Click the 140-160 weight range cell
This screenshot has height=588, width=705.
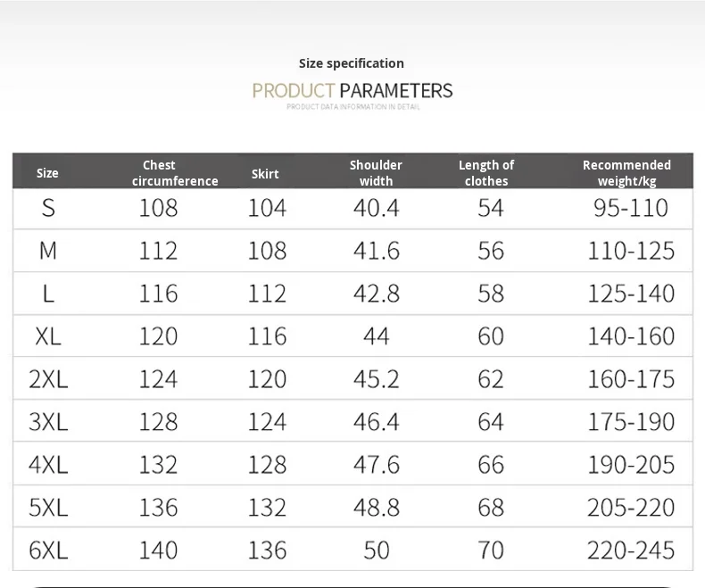[x=630, y=336]
